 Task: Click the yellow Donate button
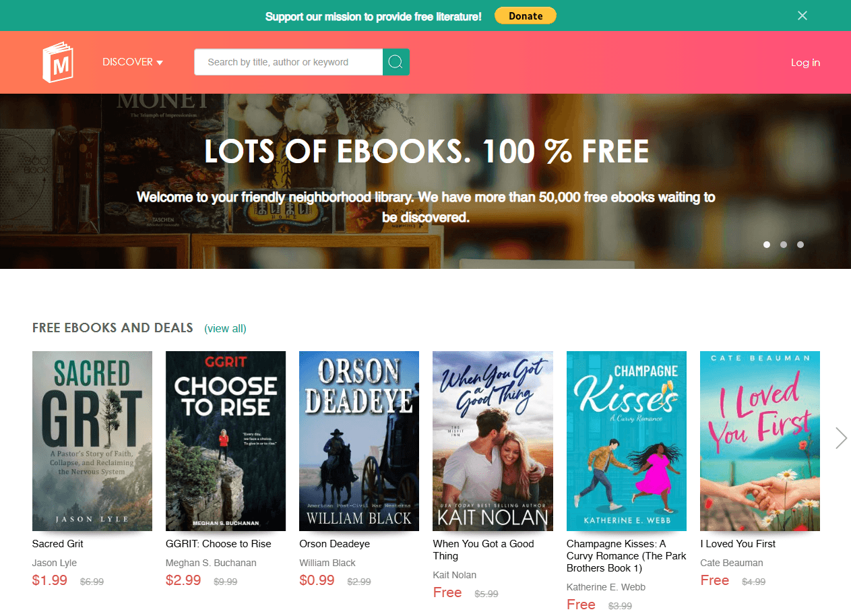point(526,16)
